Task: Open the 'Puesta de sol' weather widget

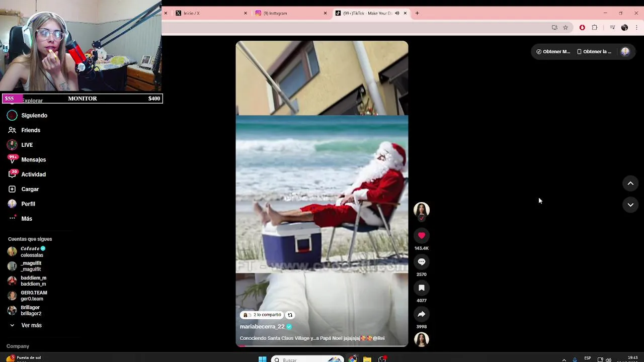Action: [24, 358]
